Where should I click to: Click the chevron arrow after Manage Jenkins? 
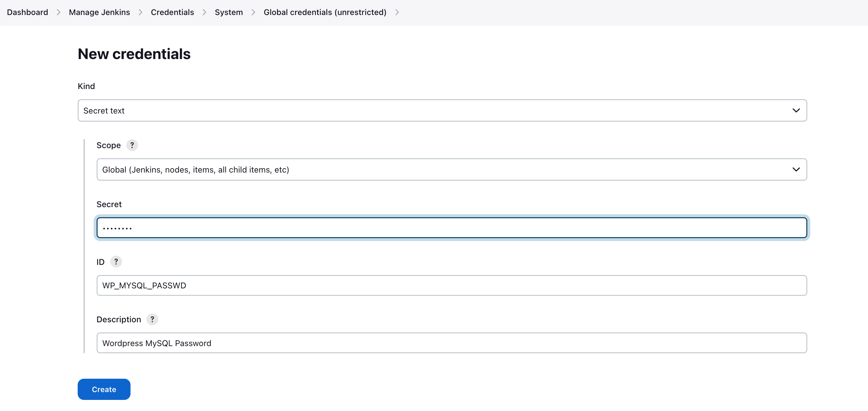click(x=141, y=12)
